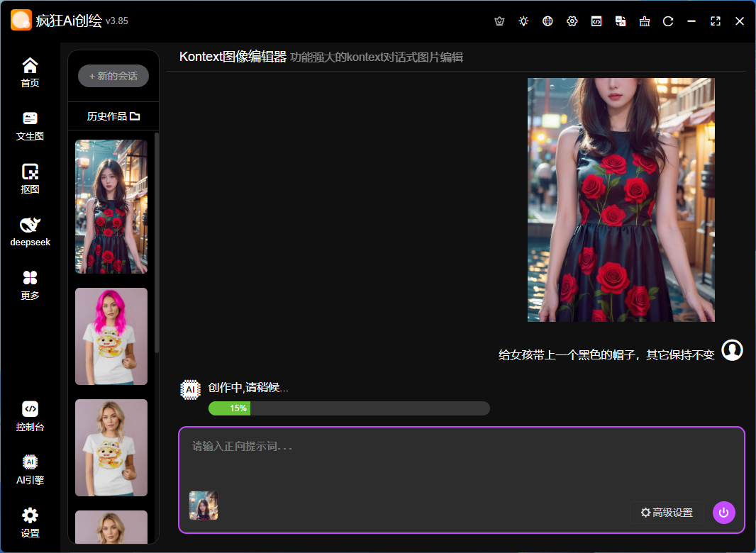
Task: Open 控制台 console in sidebar
Action: (x=30, y=416)
